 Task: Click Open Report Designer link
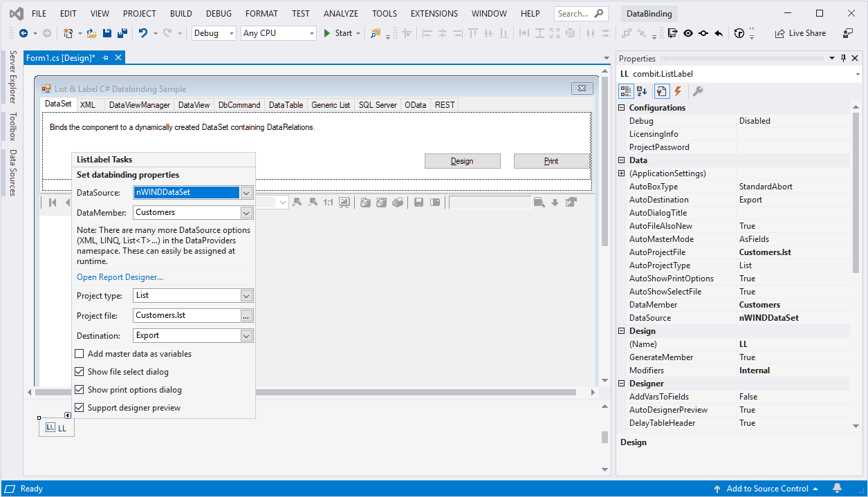point(120,277)
